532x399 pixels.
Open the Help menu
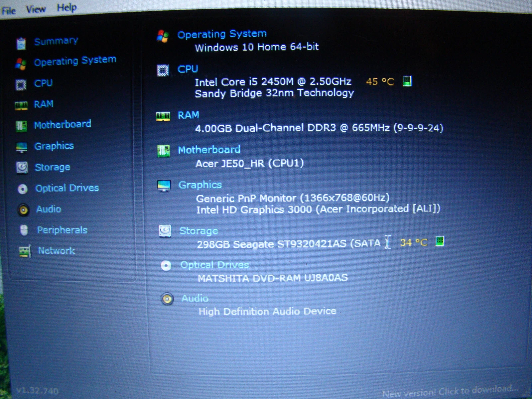click(x=67, y=7)
